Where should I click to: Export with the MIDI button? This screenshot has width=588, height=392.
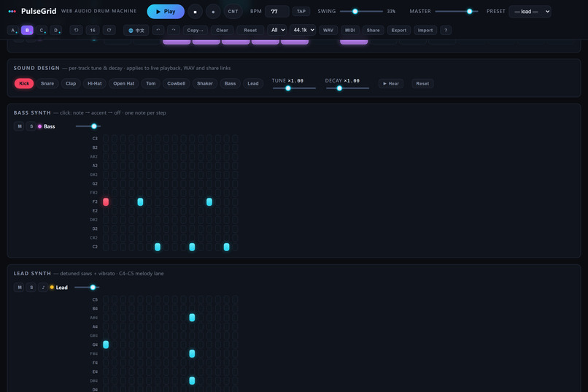[x=350, y=31]
